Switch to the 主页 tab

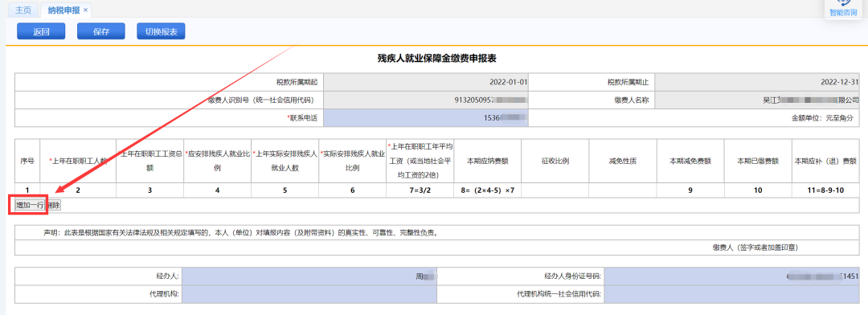(23, 10)
